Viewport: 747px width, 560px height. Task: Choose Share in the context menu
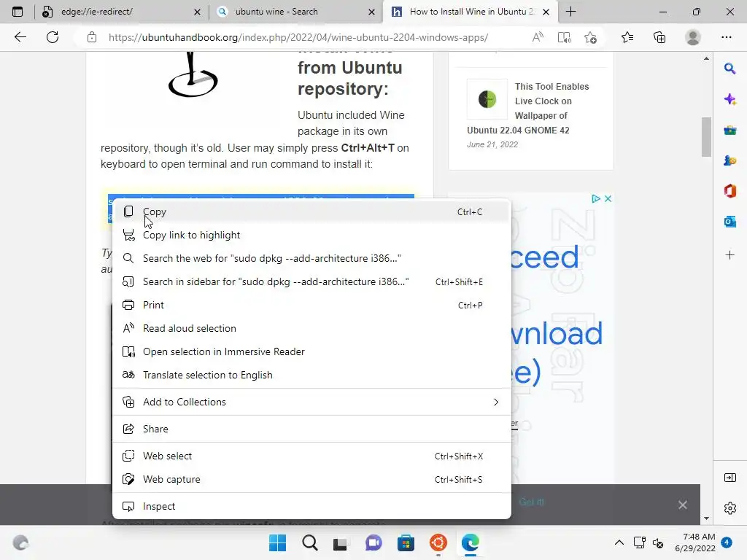pyautogui.click(x=311, y=429)
